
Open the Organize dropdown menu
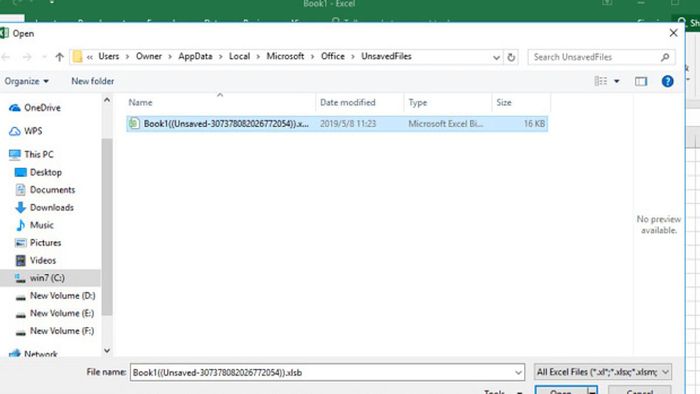pos(27,81)
